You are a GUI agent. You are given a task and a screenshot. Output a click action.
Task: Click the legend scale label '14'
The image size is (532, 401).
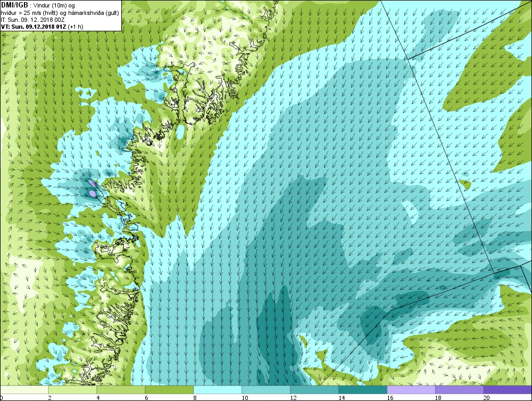tap(342, 398)
